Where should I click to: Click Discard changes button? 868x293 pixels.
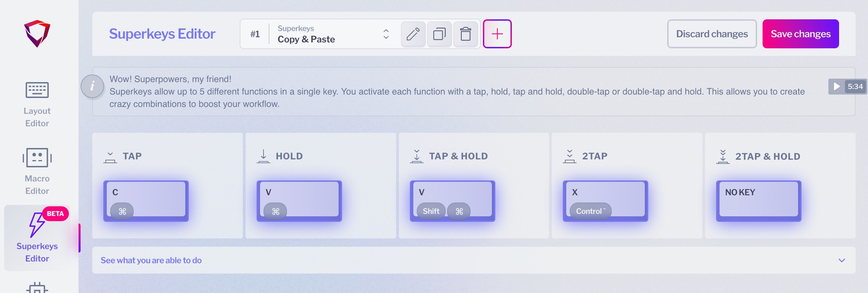712,34
